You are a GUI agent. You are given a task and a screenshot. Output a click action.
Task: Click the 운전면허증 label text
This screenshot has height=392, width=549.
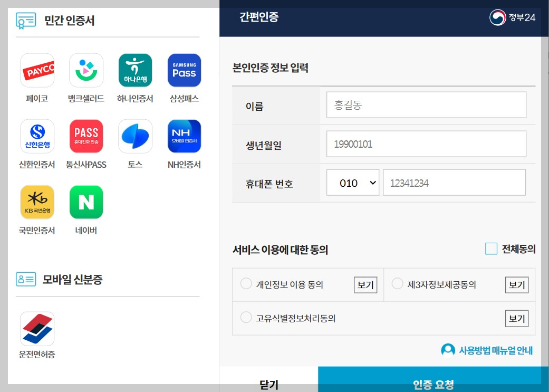tap(37, 354)
